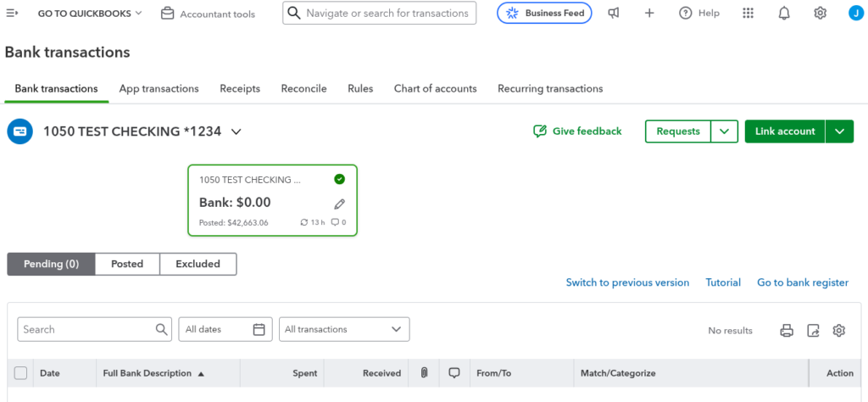This screenshot has height=402, width=868.
Task: Select the 1050 TEST CHECKING account tile
Action: pos(272,200)
